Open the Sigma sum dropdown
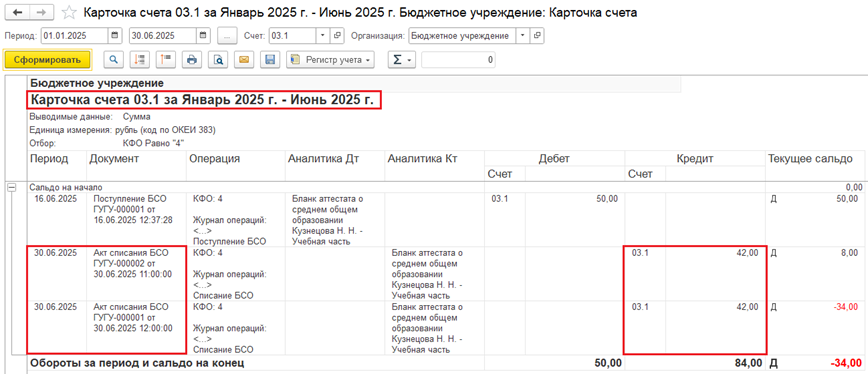868x374 pixels. pyautogui.click(x=401, y=60)
